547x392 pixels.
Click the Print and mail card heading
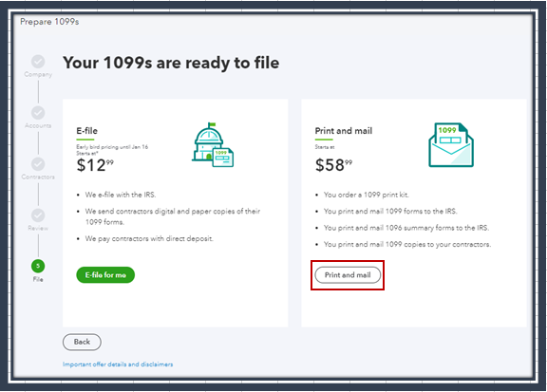tap(344, 131)
